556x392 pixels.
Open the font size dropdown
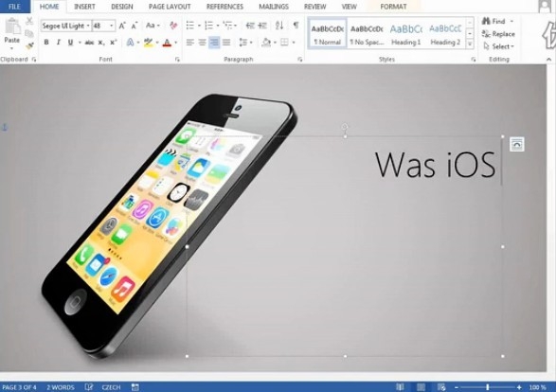click(112, 26)
